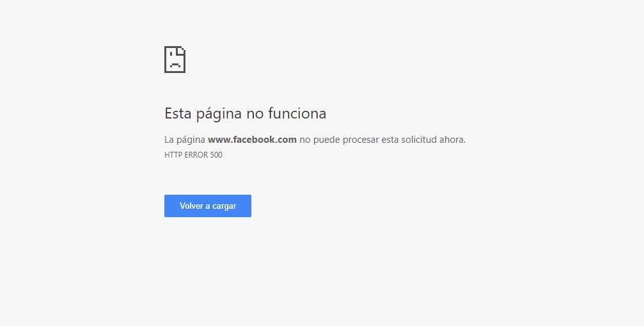Click the word 'HTTP' in the error code
644x326 pixels.
(173, 155)
